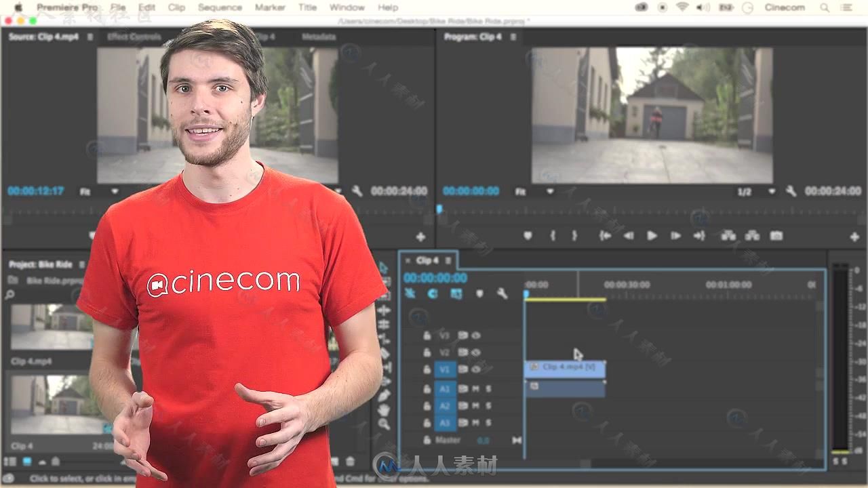
Task: Open timeline display settings wrench
Action: pos(502,293)
